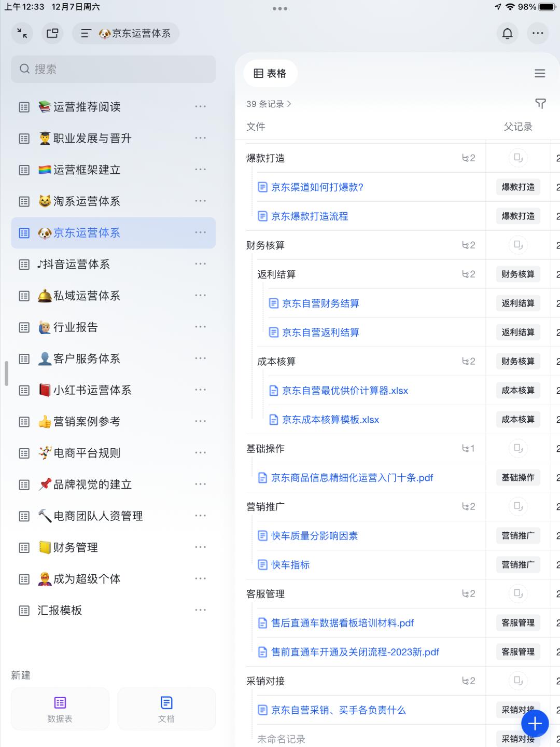This screenshot has height=747, width=560.
Task: Add parent record for 财务核算 row
Action: (x=518, y=245)
